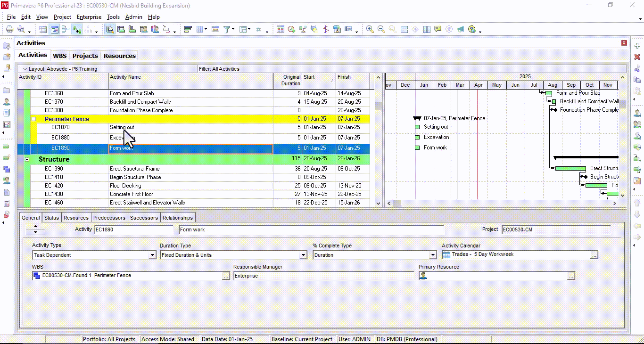Switch to the WBS tab
The height and width of the screenshot is (344, 644).
pyautogui.click(x=60, y=56)
